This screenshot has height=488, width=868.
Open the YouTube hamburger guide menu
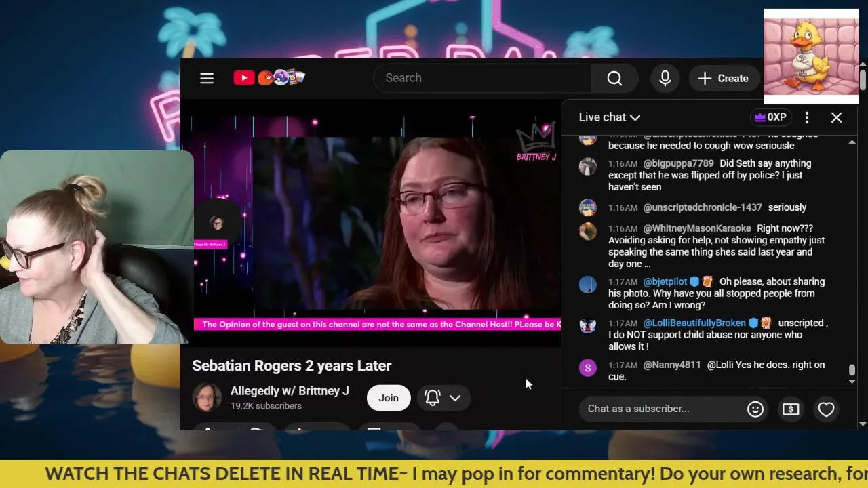207,79
